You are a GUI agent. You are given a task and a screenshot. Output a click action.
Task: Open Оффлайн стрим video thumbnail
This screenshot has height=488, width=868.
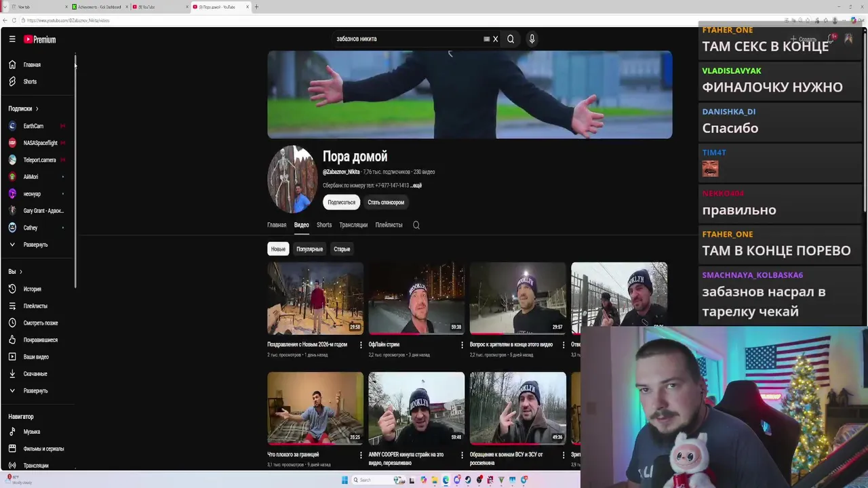click(x=416, y=298)
